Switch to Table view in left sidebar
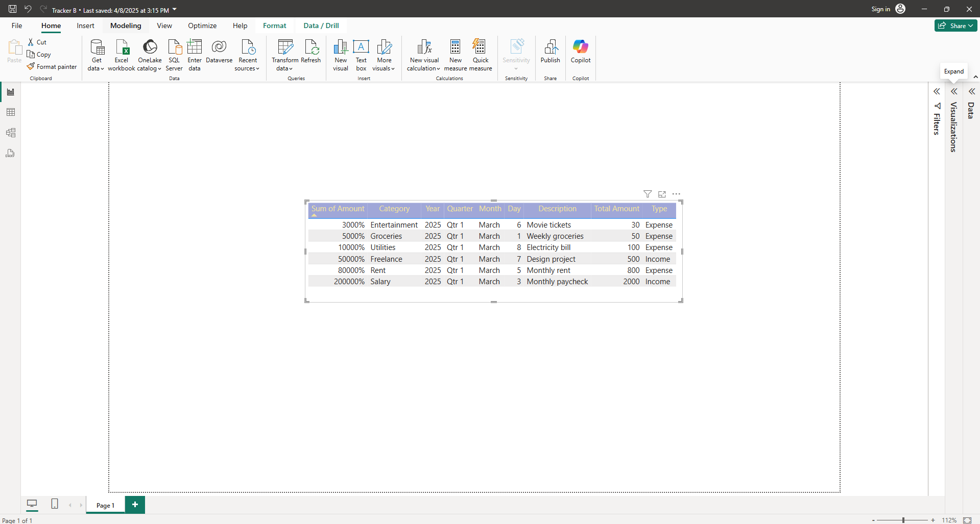This screenshot has width=980, height=524. click(11, 112)
